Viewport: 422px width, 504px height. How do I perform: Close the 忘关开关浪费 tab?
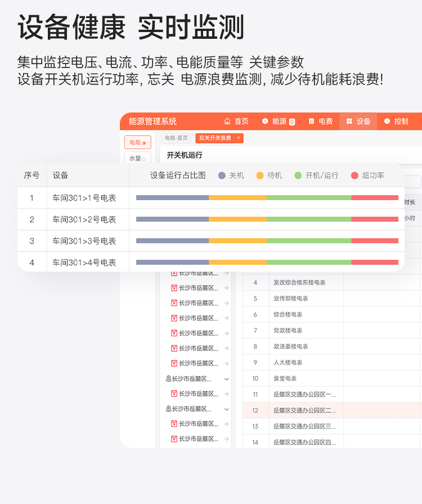(x=239, y=138)
